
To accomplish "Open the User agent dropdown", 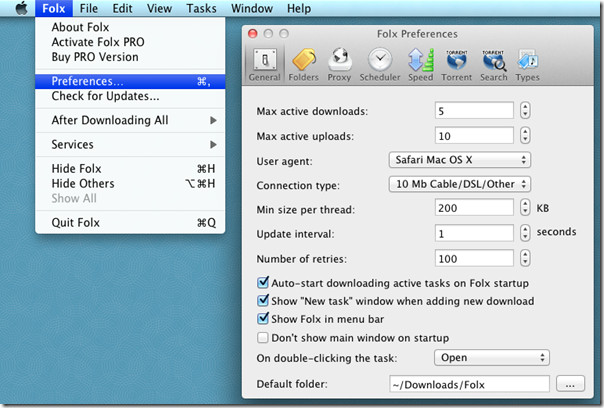I will pyautogui.click(x=460, y=160).
